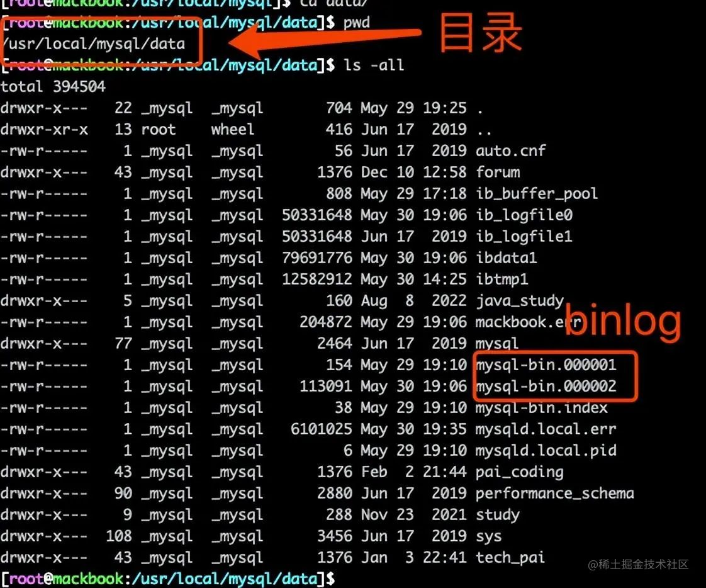This screenshot has height=588, width=706.
Task: Click the mysql-bin.000002 filename
Action: (546, 386)
